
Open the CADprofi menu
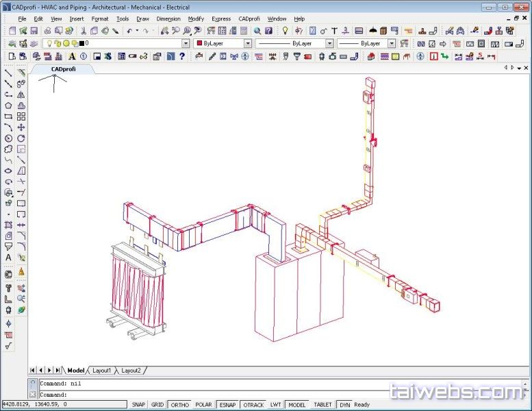(x=249, y=18)
